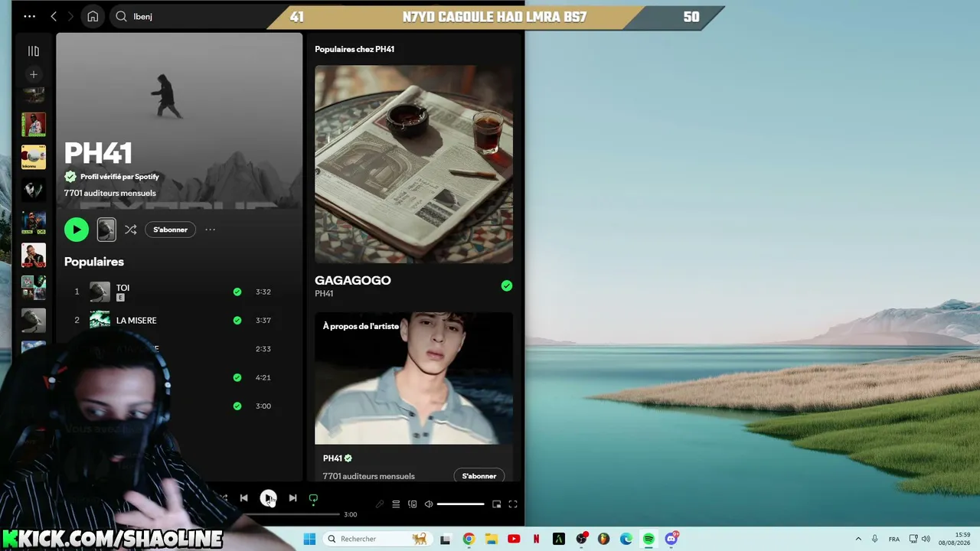Click the microphone icon in system tray
Image resolution: width=980 pixels, height=551 pixels.
click(874, 539)
